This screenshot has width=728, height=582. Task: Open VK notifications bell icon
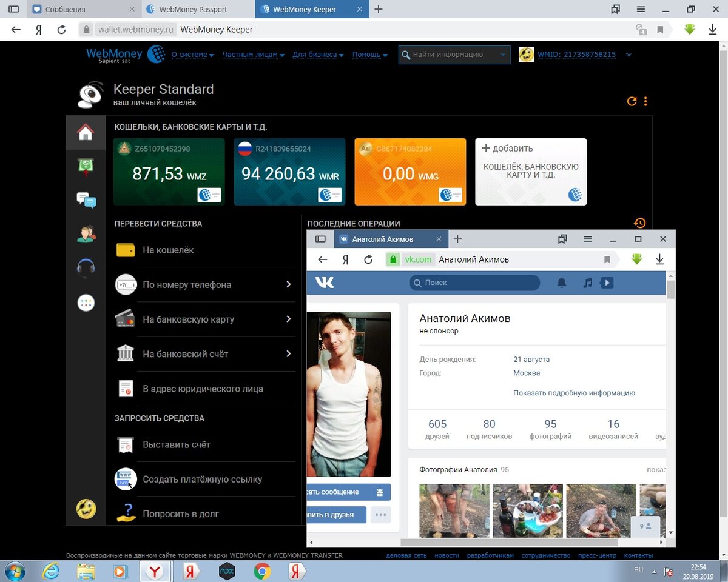click(562, 283)
